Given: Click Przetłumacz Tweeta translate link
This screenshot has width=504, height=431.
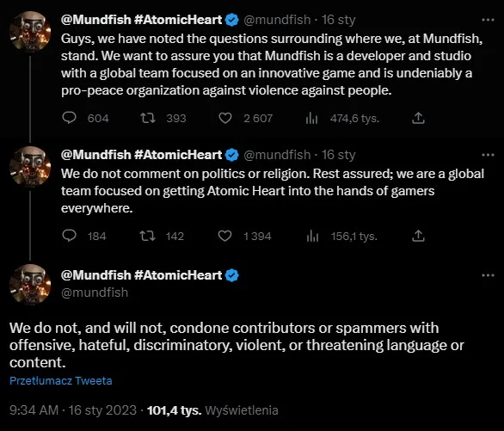Looking at the screenshot, I should point(61,381).
